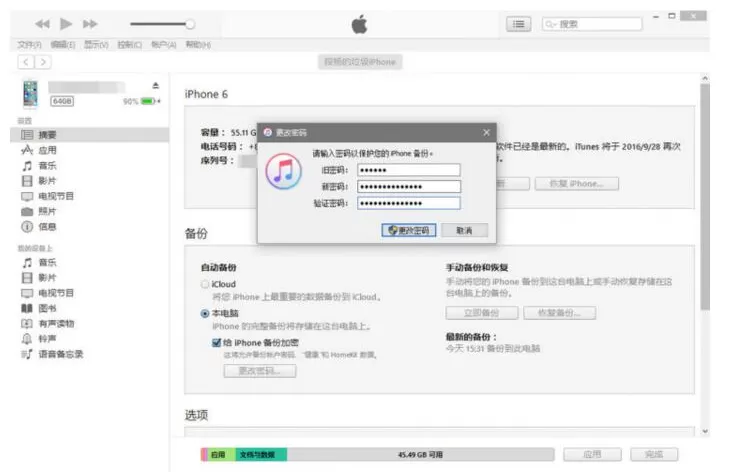
Task: Select 摘要 summary in the sidebar
Action: click(x=89, y=135)
